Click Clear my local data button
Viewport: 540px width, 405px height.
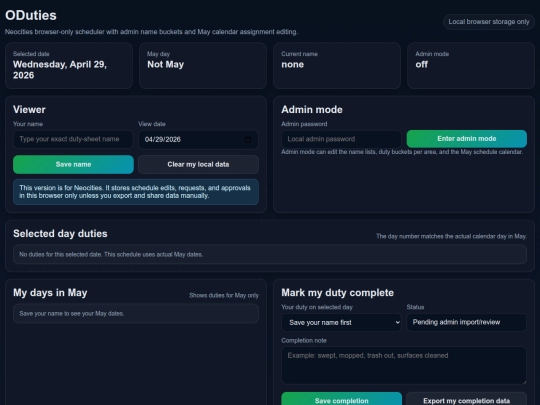(x=198, y=164)
